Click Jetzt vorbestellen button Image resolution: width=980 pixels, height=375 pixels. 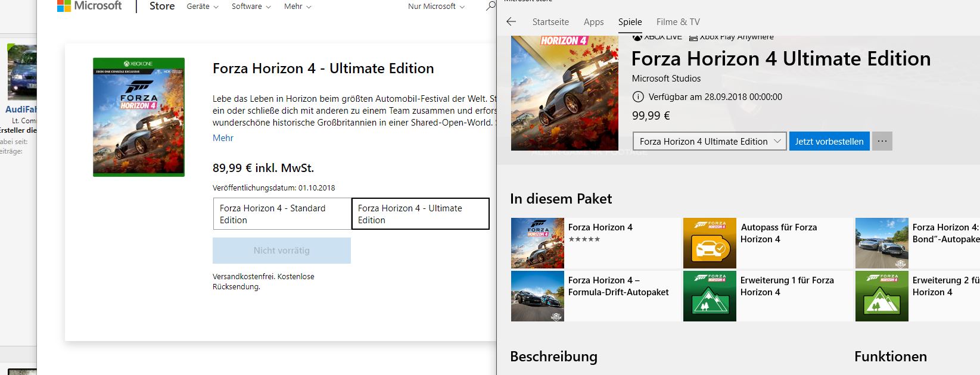point(829,141)
